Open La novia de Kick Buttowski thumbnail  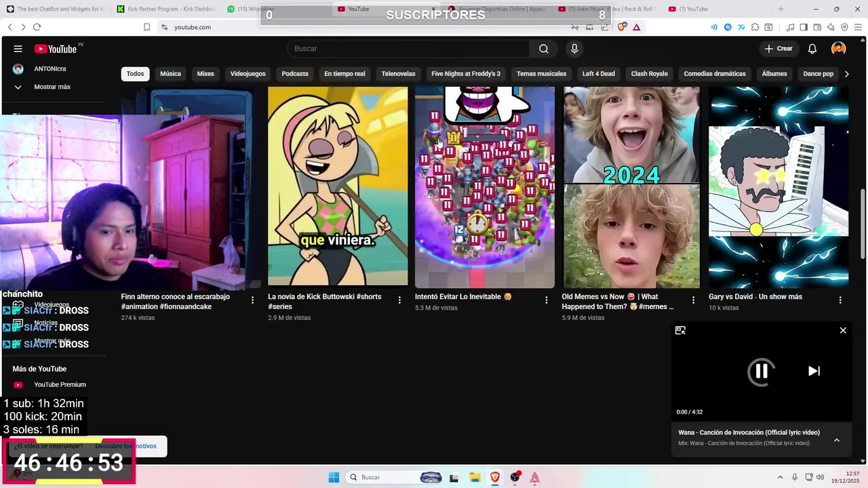[338, 187]
